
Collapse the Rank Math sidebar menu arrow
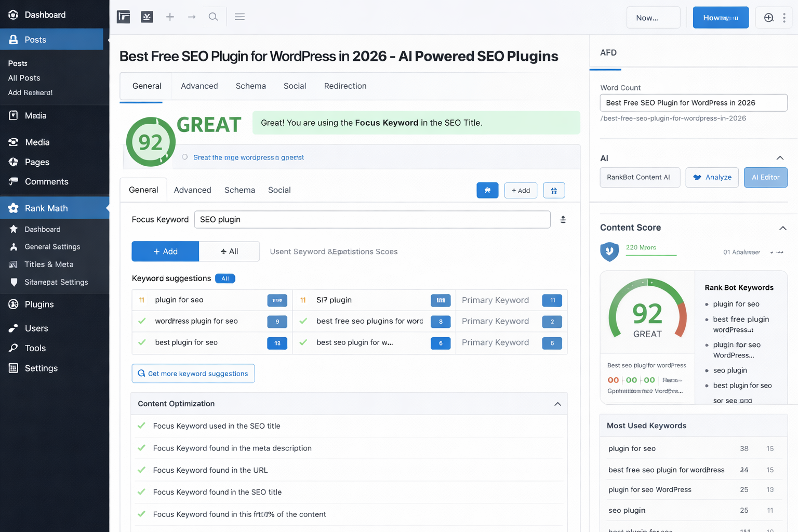tap(107, 208)
